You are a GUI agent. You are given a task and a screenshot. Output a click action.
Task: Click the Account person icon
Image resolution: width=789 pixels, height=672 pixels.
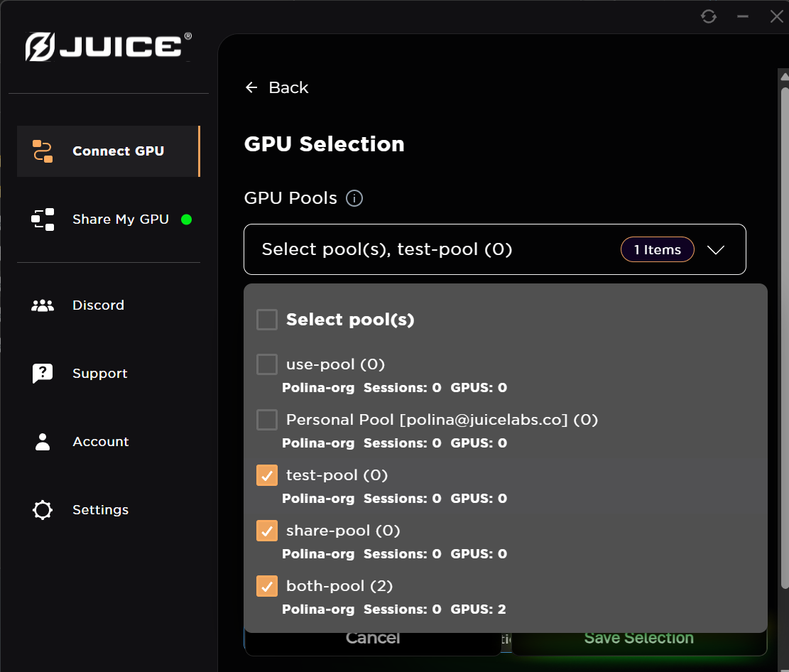pos(43,442)
